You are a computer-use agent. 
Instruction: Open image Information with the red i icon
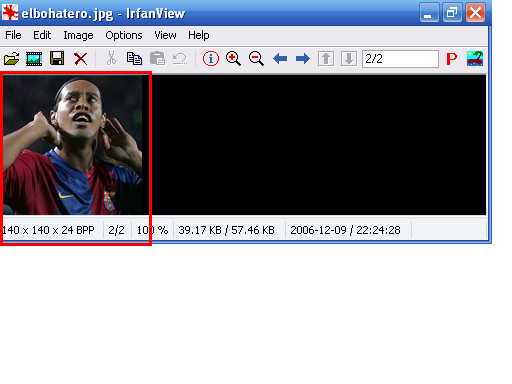point(211,59)
